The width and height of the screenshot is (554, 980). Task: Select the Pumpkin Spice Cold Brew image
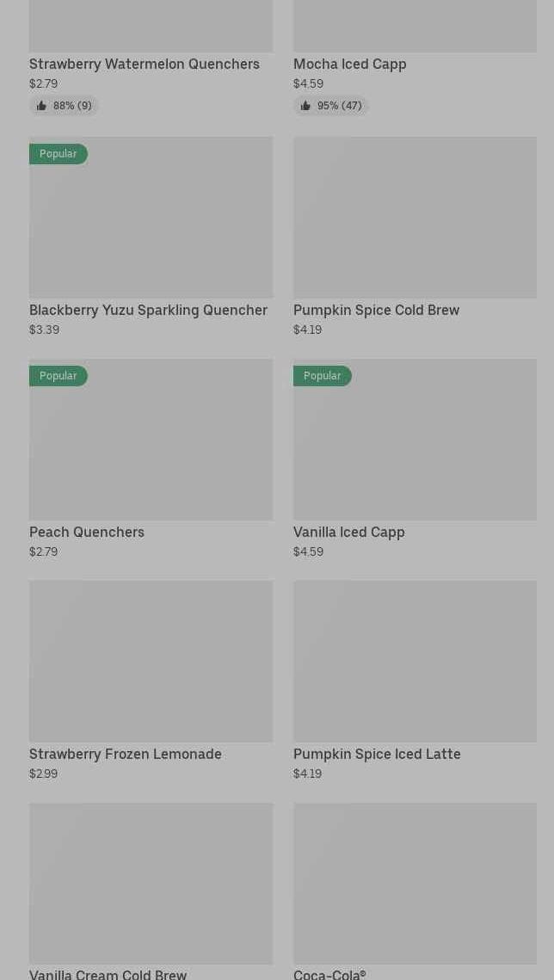pos(415,217)
